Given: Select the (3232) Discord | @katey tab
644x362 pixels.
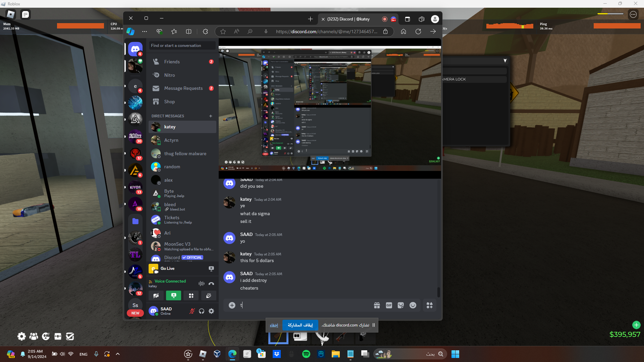Looking at the screenshot, I should tap(358, 19).
